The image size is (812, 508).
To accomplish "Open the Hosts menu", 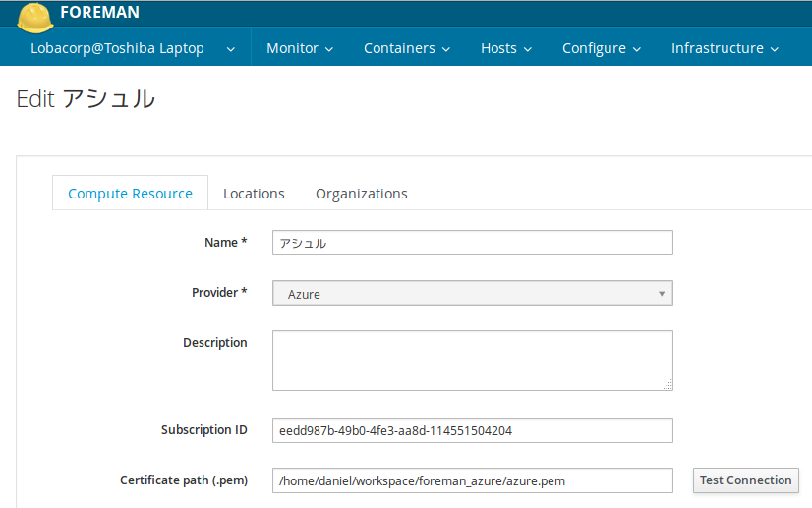I will coord(506,48).
